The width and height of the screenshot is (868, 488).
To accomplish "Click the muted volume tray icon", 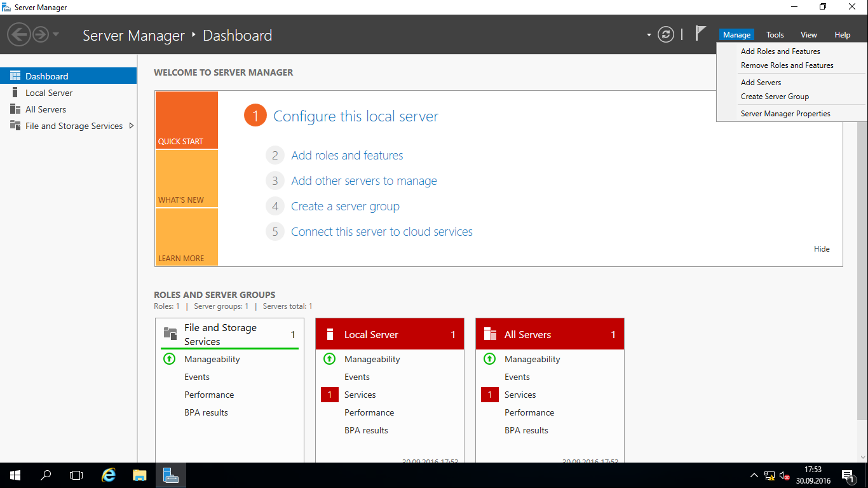I will click(784, 475).
